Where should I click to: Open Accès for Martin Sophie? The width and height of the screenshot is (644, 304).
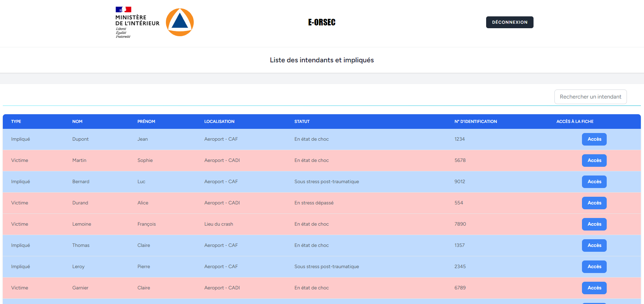pos(594,161)
